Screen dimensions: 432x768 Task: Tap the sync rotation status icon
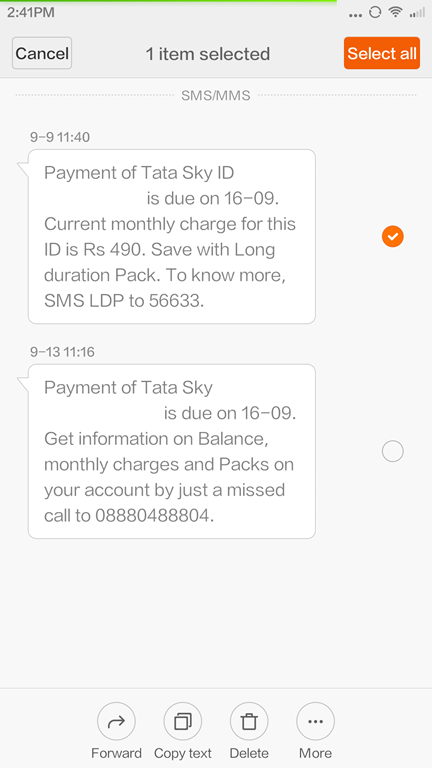pyautogui.click(x=375, y=13)
